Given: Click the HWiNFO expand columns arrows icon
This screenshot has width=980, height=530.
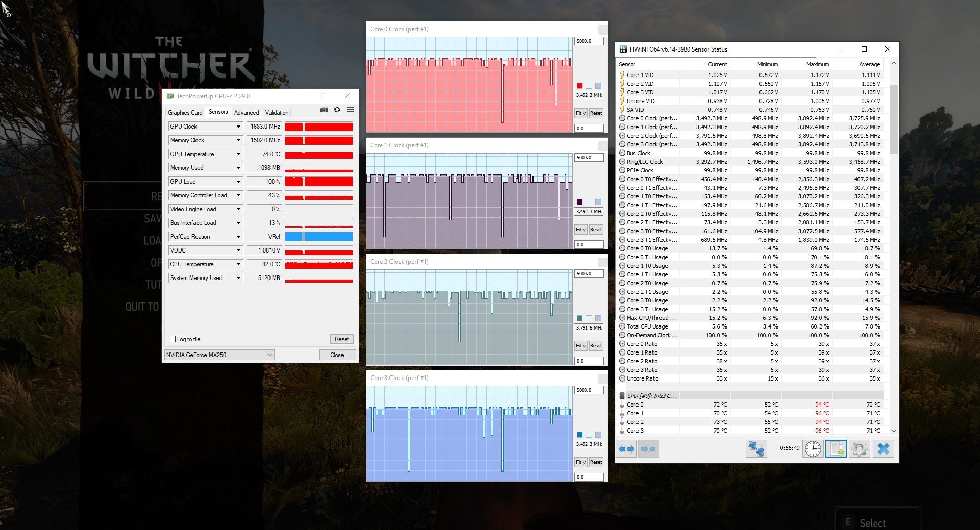Looking at the screenshot, I should point(626,449).
